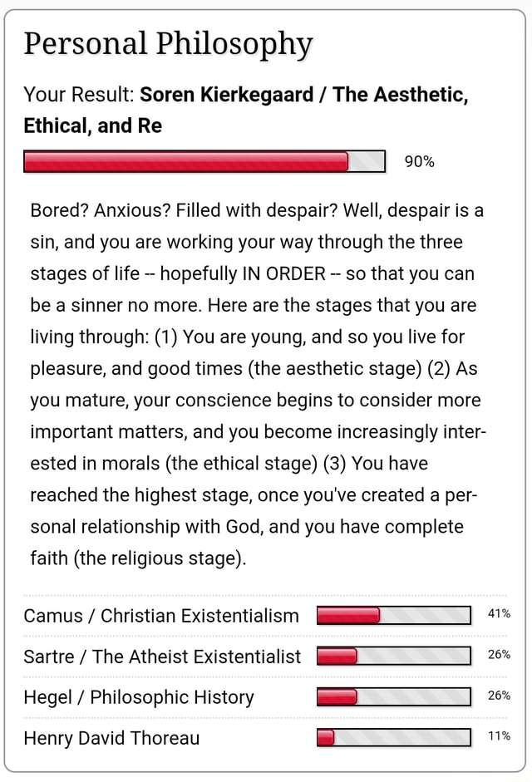The image size is (532, 782).
Task: Click the Sartre 26% progress bar
Action: pos(394,656)
